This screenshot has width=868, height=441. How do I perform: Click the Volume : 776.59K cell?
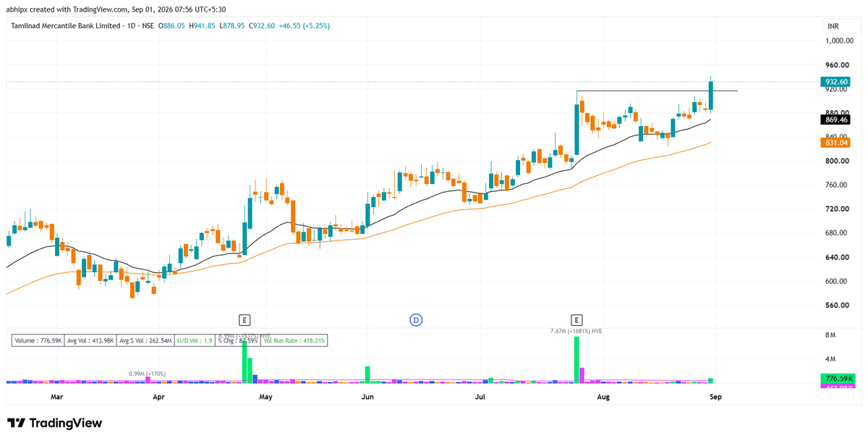click(x=39, y=340)
